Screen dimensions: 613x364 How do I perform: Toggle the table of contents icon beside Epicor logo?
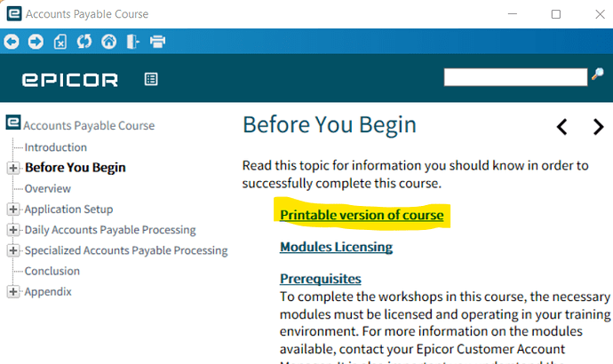pyautogui.click(x=151, y=79)
